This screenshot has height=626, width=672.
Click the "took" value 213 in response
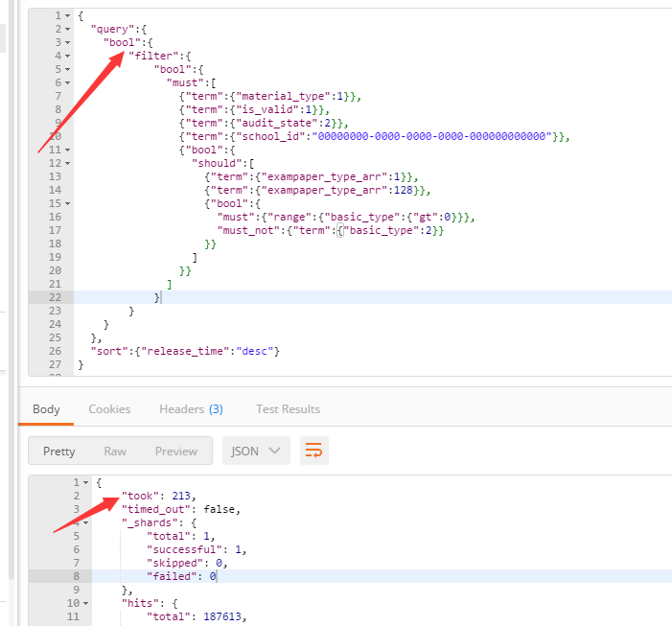(181, 497)
